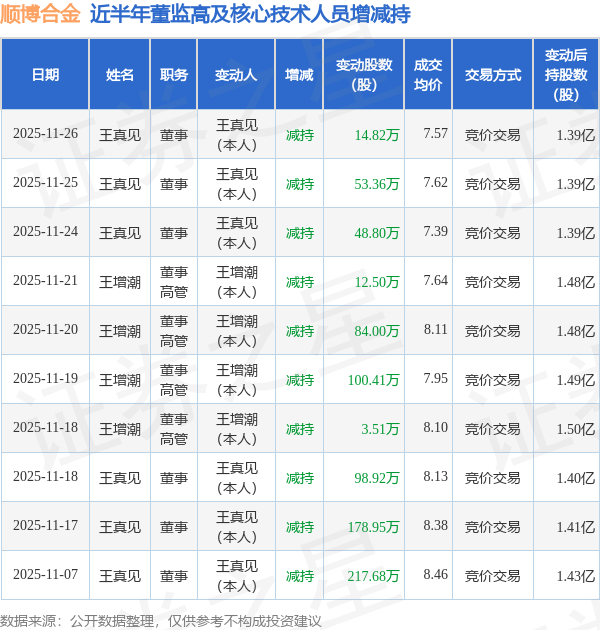Click the share change value 178.95万
Screen dimensions: 600x630
pos(374,527)
